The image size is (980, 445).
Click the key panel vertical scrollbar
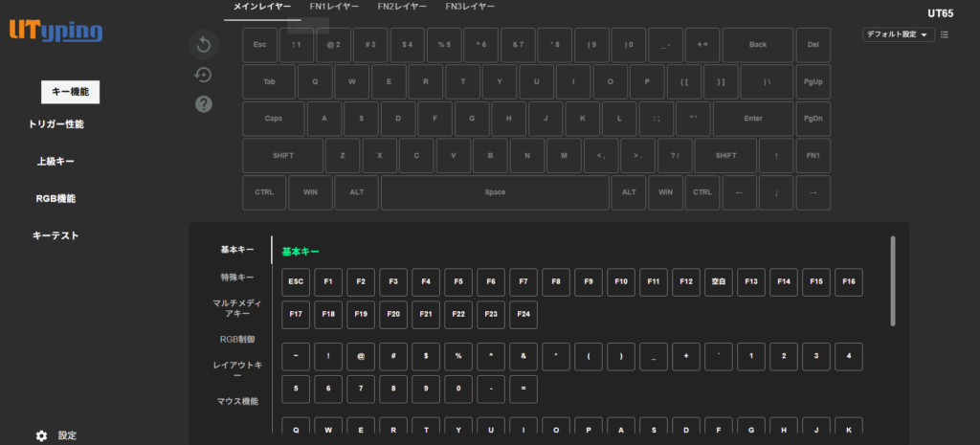tap(893, 281)
